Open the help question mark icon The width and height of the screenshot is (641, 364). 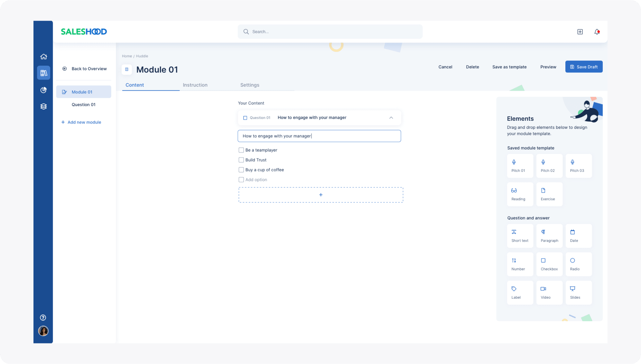[x=43, y=318]
